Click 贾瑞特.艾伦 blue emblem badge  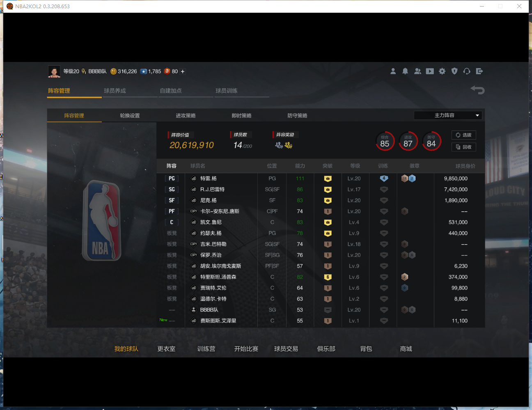click(405, 288)
